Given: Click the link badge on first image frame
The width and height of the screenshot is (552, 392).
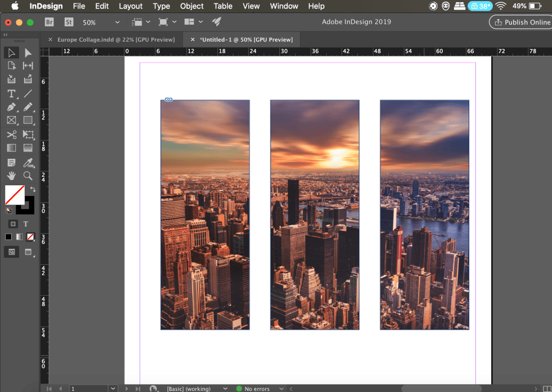Looking at the screenshot, I should (x=168, y=100).
